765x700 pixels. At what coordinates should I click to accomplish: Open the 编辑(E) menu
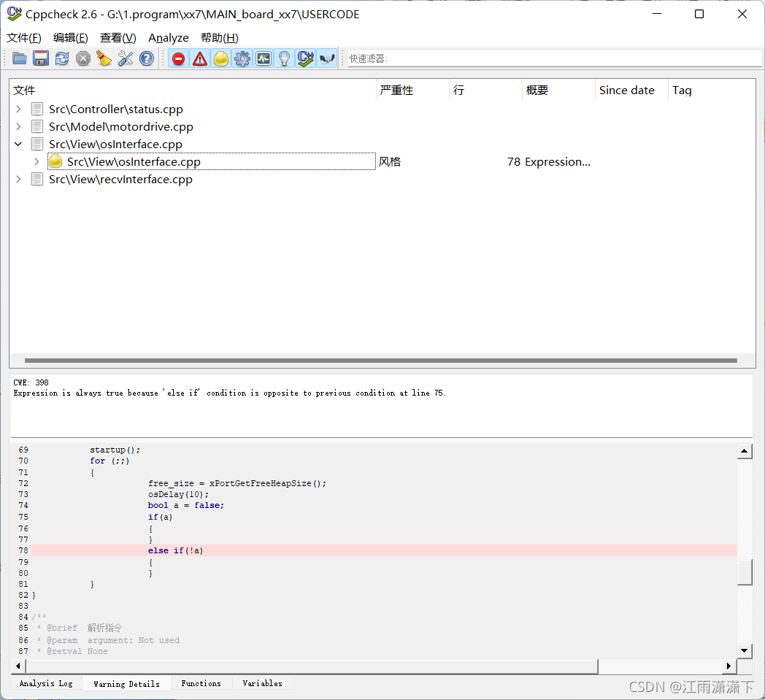[71, 37]
